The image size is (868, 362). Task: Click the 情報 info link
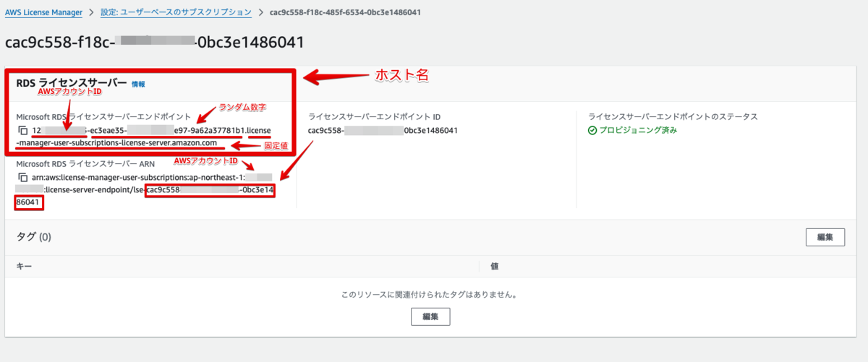point(139,84)
